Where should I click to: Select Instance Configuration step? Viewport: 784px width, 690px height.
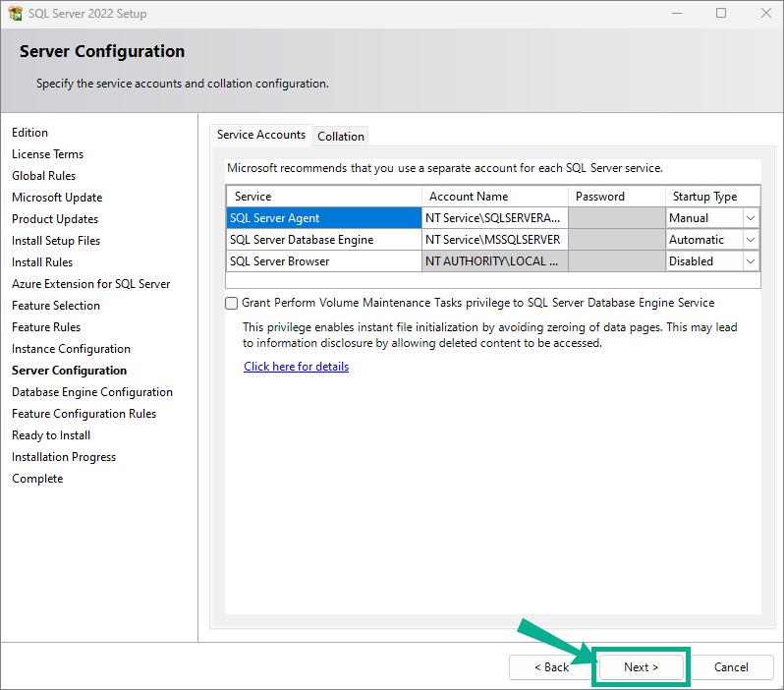point(71,349)
